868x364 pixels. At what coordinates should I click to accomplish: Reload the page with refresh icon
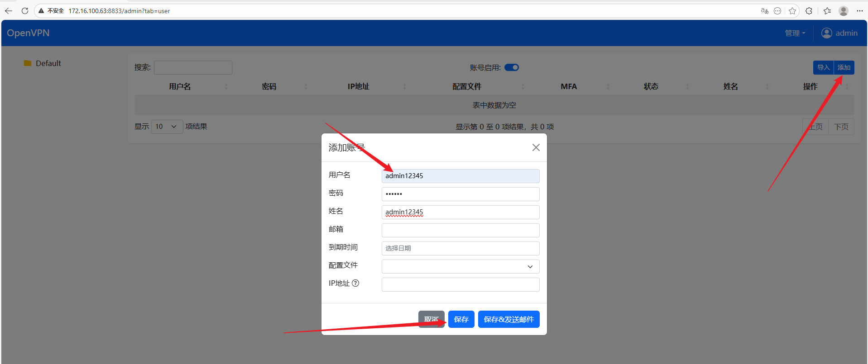[x=25, y=11]
